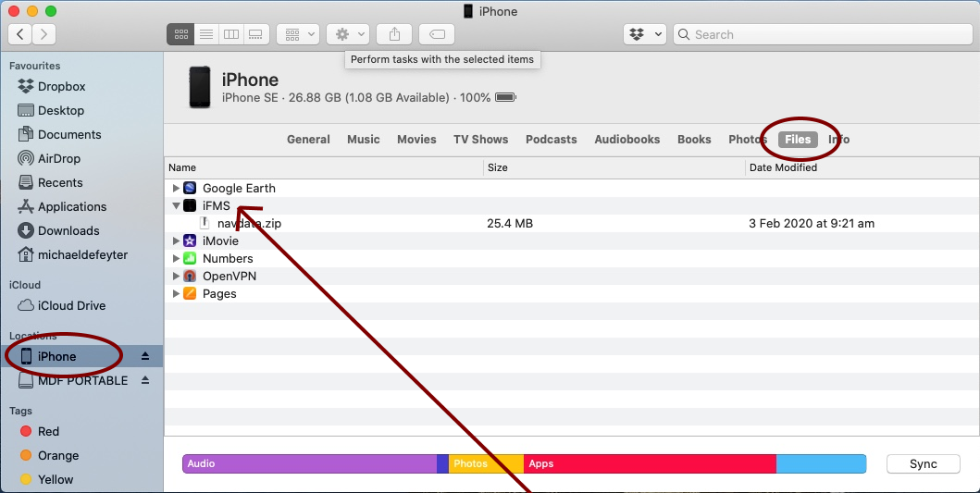The width and height of the screenshot is (980, 493).
Task: Sort by the Name column header
Action: click(324, 167)
